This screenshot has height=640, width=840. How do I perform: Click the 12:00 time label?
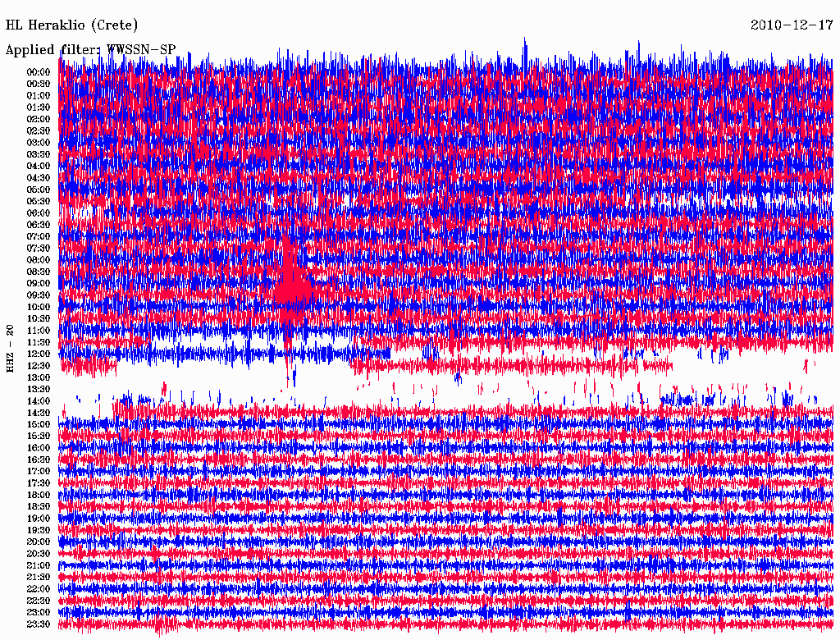[39, 354]
